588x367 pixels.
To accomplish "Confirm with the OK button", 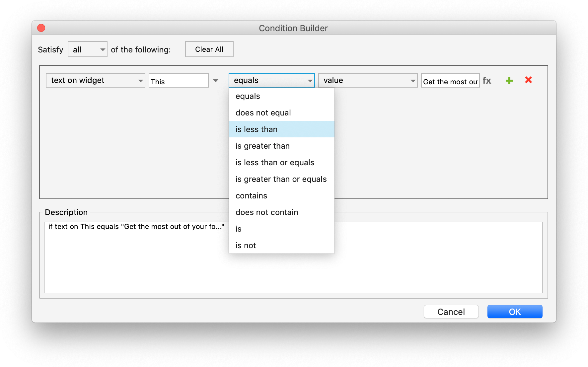I will (515, 312).
